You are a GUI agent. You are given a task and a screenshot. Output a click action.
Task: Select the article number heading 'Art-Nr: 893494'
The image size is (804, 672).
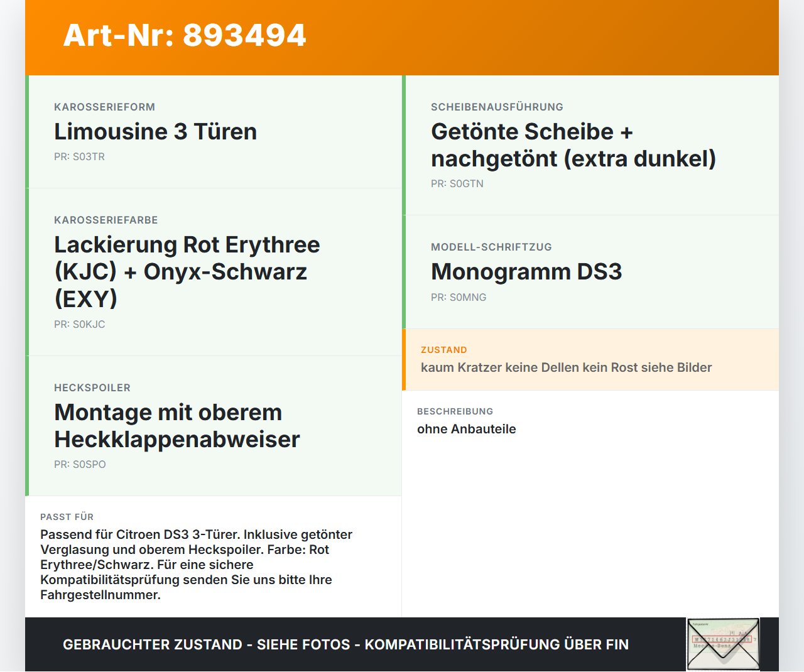185,35
